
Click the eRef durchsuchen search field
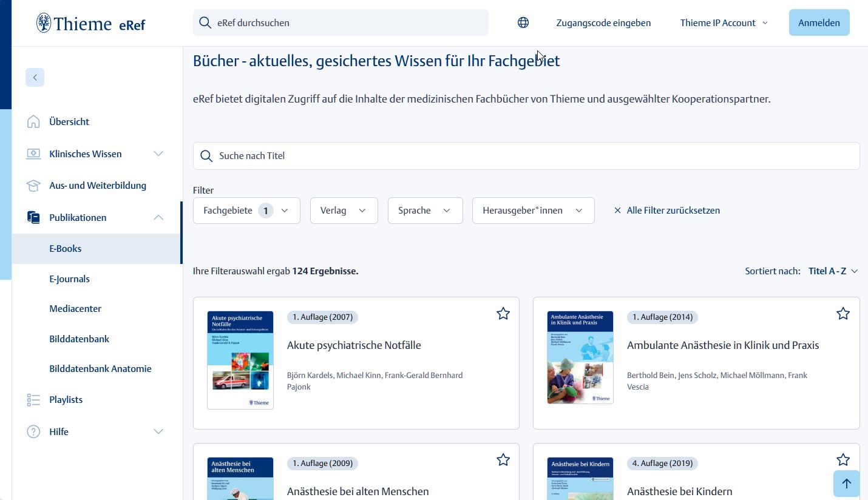pos(341,23)
